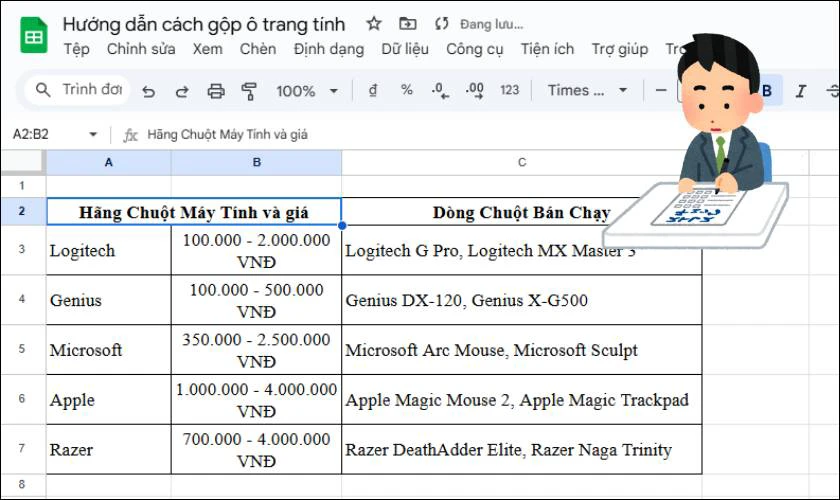Click the saving status sync icon
The height and width of the screenshot is (500, 840).
(x=441, y=24)
